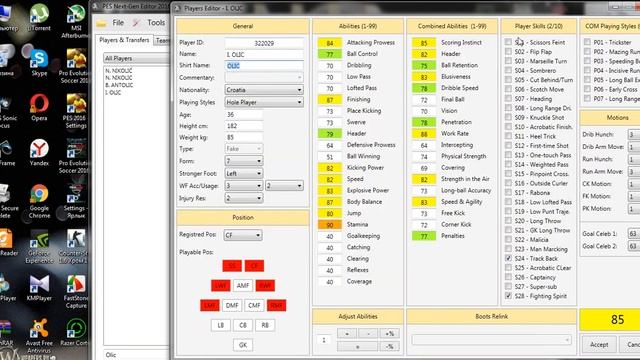The image size is (640, 360).
Task: Launch FastStone Capture from the desktop
Action: point(76,291)
